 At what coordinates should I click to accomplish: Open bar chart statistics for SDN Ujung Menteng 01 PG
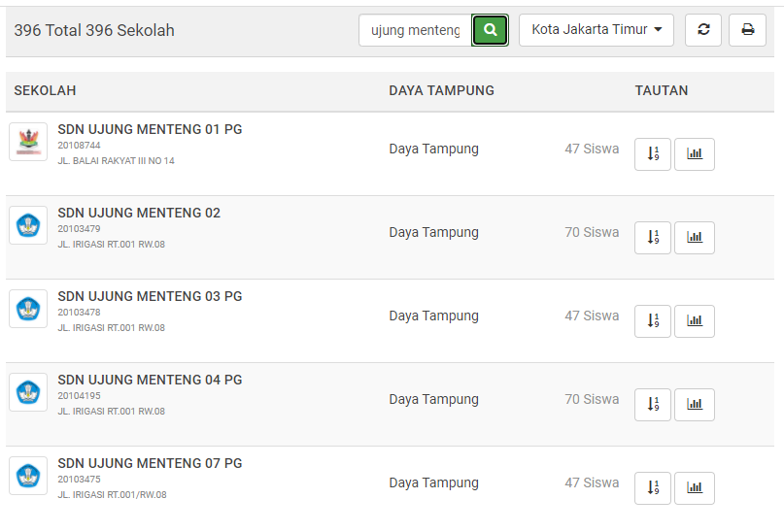click(x=695, y=154)
